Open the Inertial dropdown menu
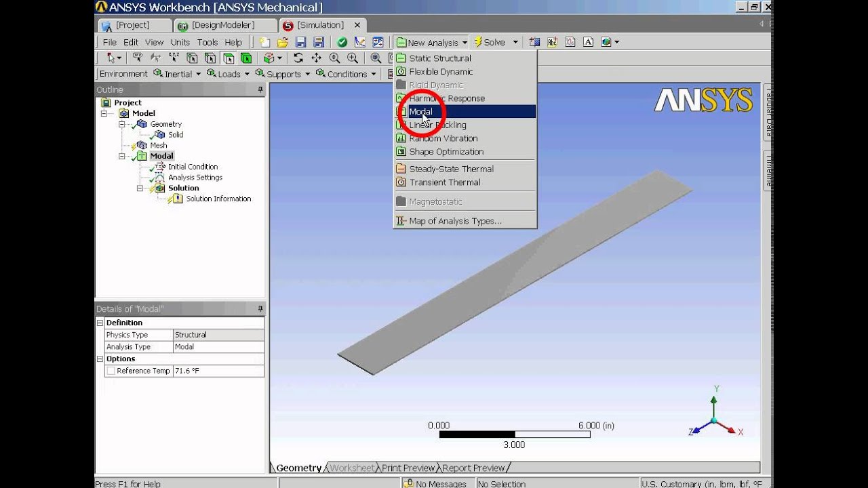The height and width of the screenshot is (488, 868). (178, 74)
